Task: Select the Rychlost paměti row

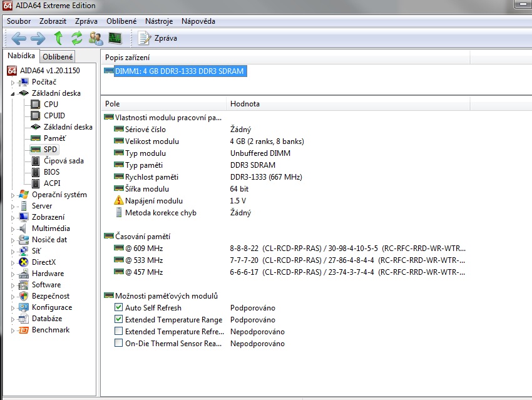Action: coord(208,177)
